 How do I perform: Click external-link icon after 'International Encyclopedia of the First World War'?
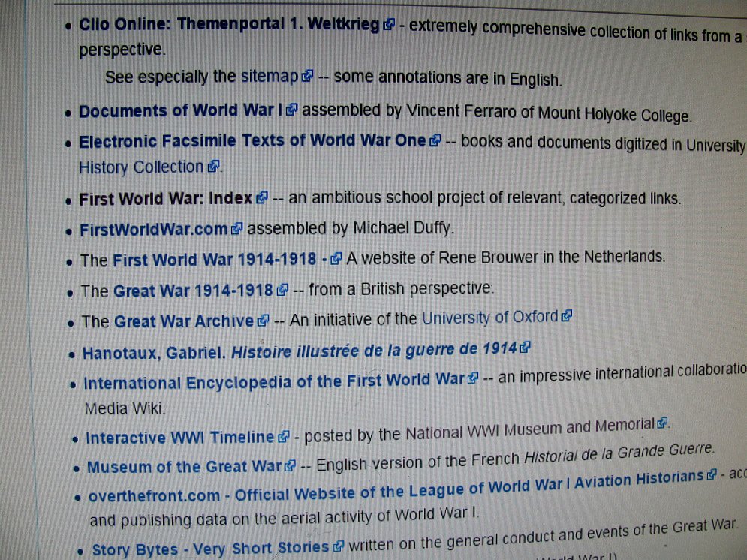tap(472, 378)
